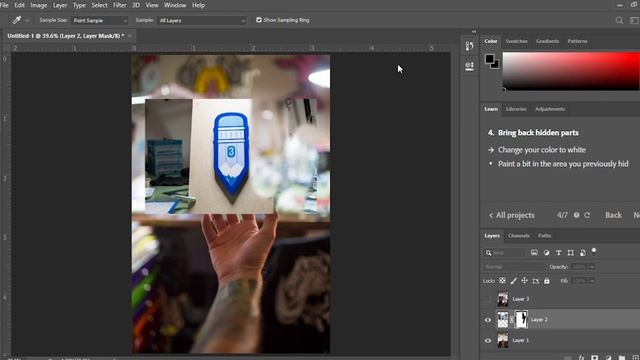This screenshot has height=360, width=640.
Task: Click the foreground color swatch
Action: pos(489,59)
